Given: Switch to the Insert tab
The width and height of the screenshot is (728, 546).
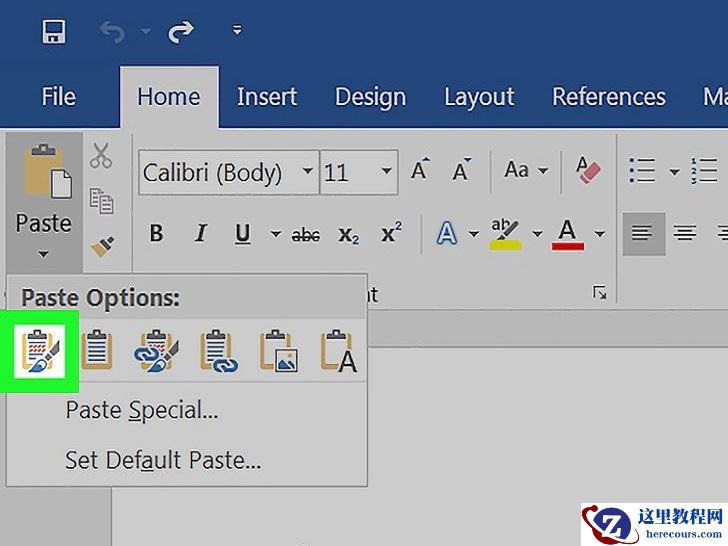Looking at the screenshot, I should pyautogui.click(x=266, y=97).
